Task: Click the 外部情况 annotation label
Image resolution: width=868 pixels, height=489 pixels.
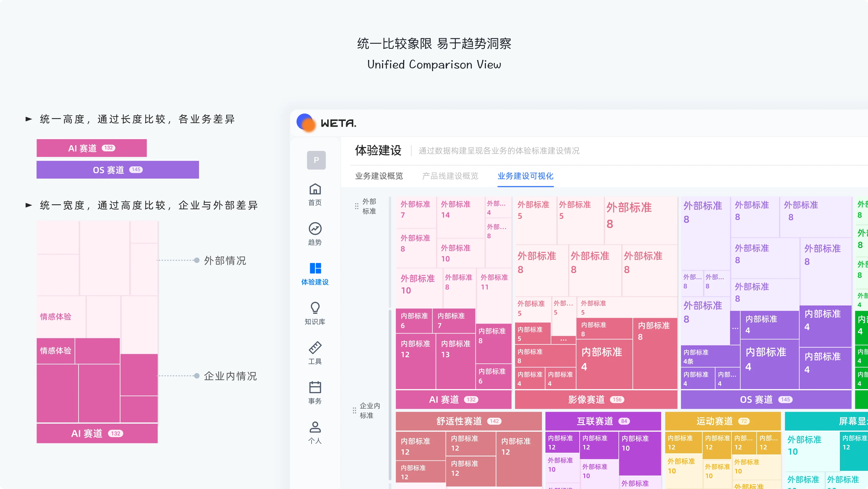Action: (x=225, y=260)
